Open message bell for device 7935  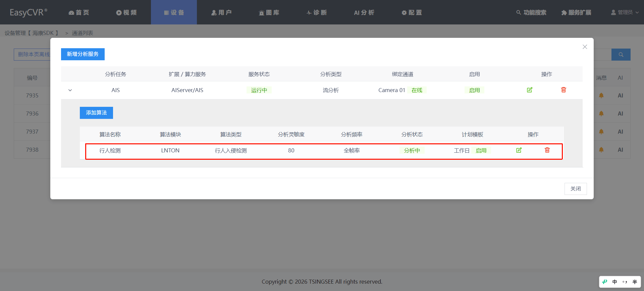point(601,95)
